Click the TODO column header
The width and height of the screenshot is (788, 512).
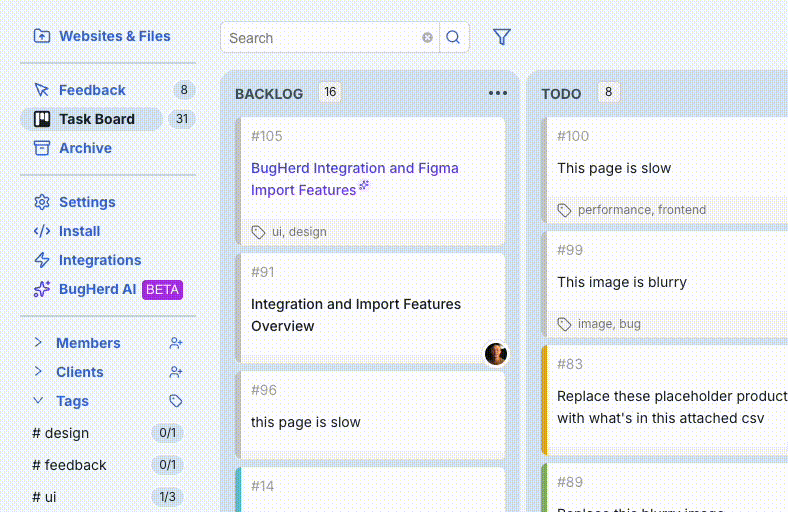(x=561, y=94)
